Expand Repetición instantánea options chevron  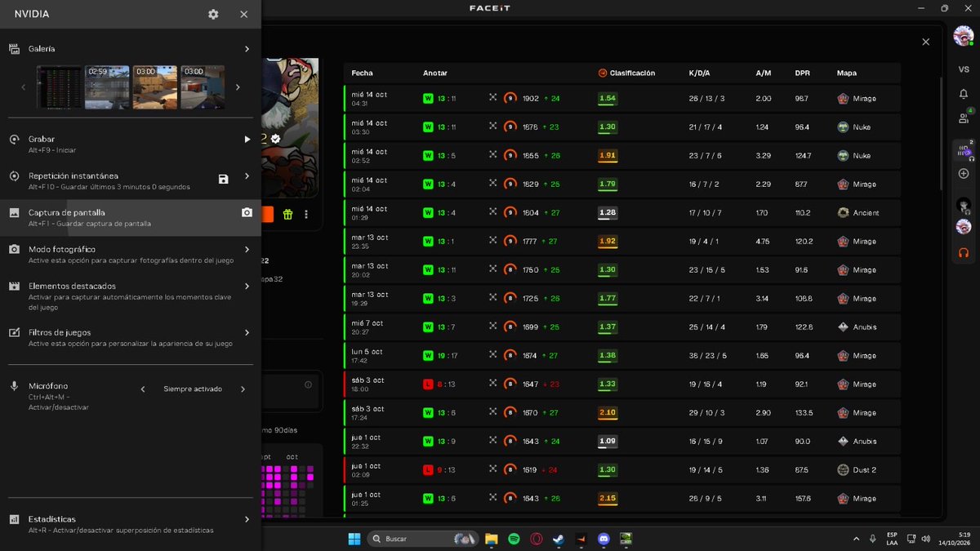[x=247, y=176]
